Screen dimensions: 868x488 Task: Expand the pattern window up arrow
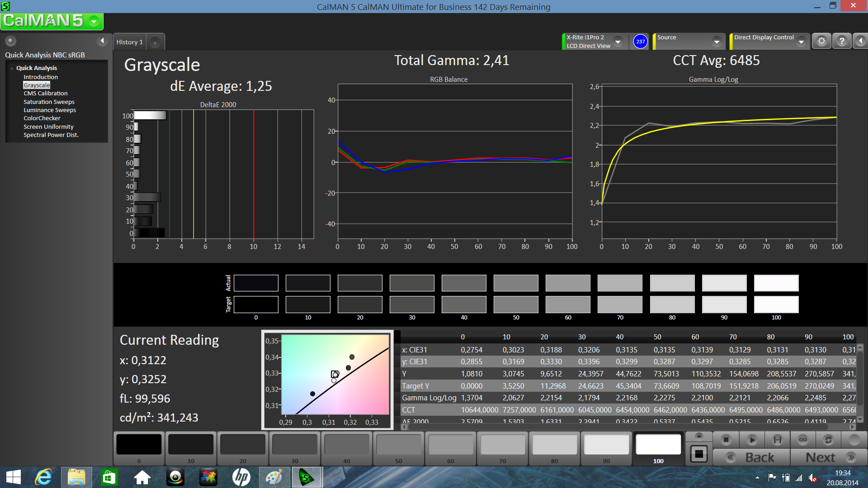click(x=698, y=436)
